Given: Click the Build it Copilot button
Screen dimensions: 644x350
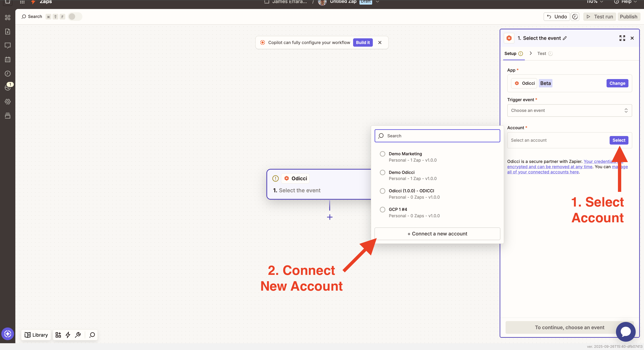Looking at the screenshot, I should [x=363, y=42].
